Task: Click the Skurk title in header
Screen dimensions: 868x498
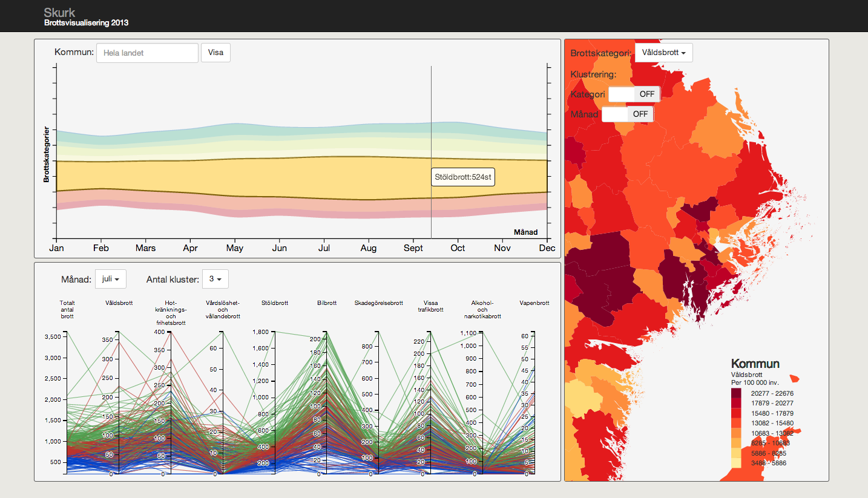Action: pos(60,12)
